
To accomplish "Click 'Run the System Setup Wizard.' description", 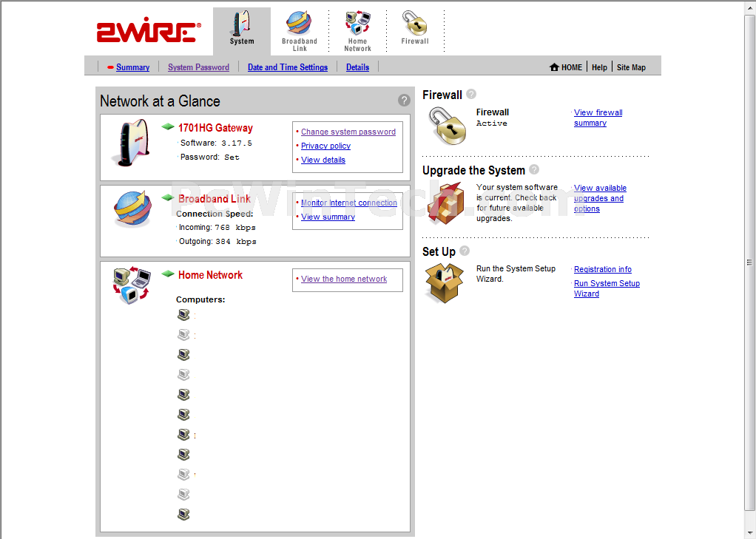I will 516,274.
